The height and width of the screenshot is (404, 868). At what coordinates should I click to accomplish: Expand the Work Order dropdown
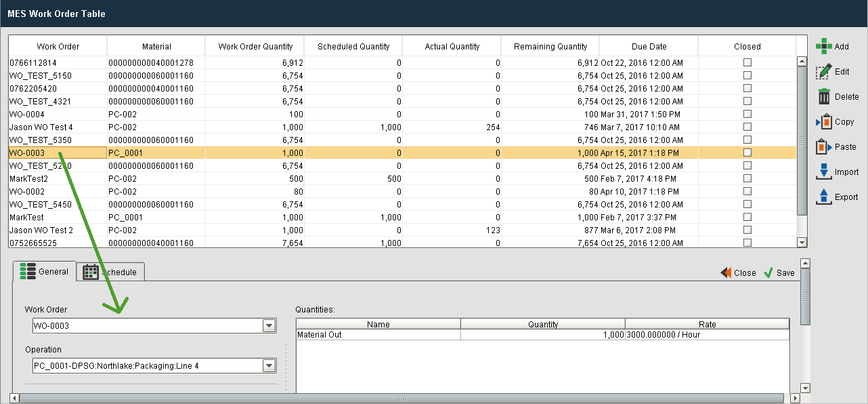[x=269, y=326]
